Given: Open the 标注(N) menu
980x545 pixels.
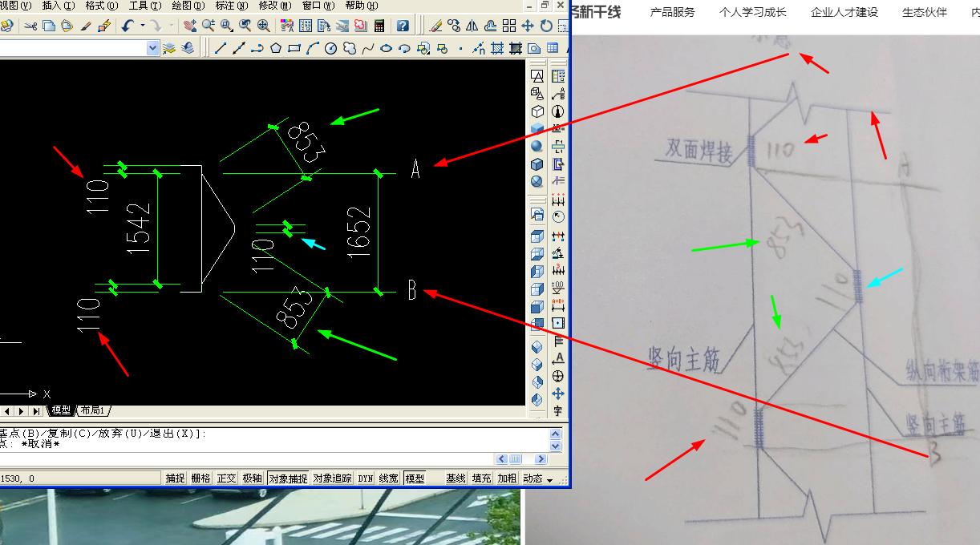Looking at the screenshot, I should click(x=231, y=6).
